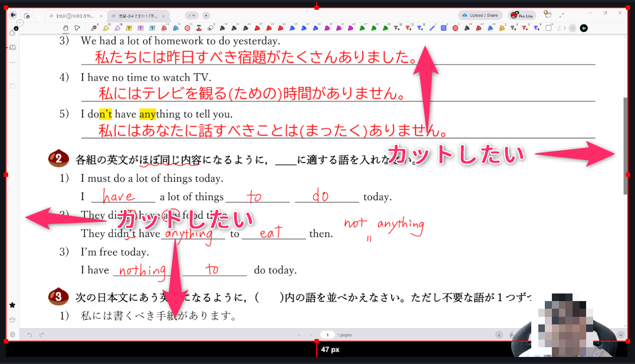635x364 pixels.
Task: Pick the eraser tool in toolbar
Action: click(211, 28)
